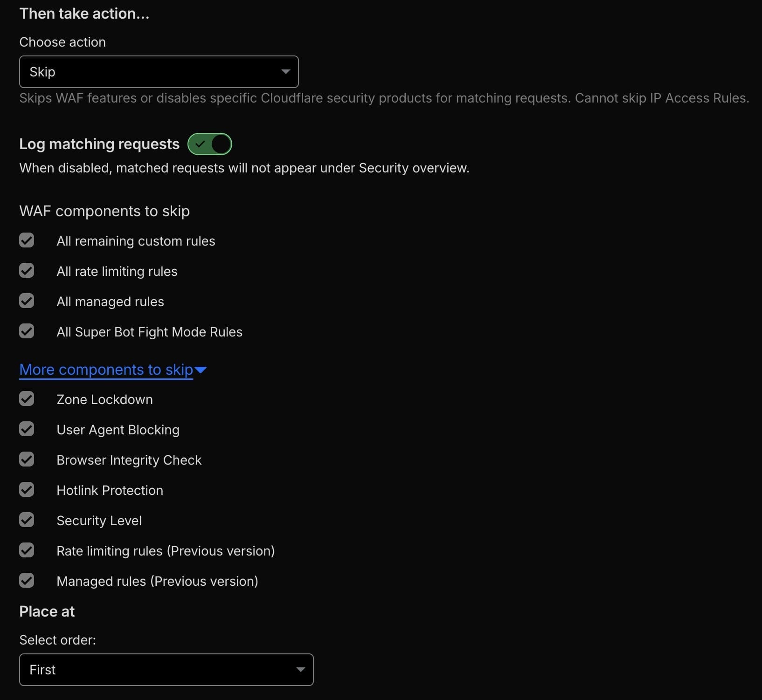762x700 pixels.
Task: Open the Select order dropdown showing First
Action: [166, 670]
